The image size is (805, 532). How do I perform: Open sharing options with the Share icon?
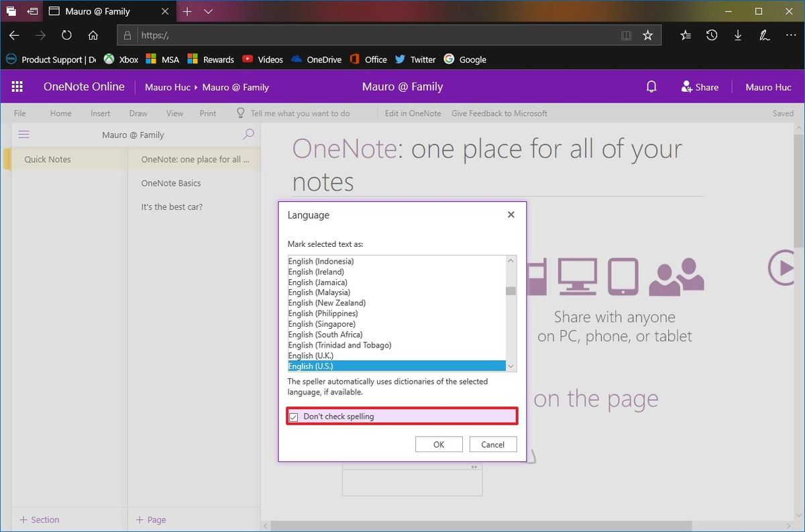click(x=700, y=86)
